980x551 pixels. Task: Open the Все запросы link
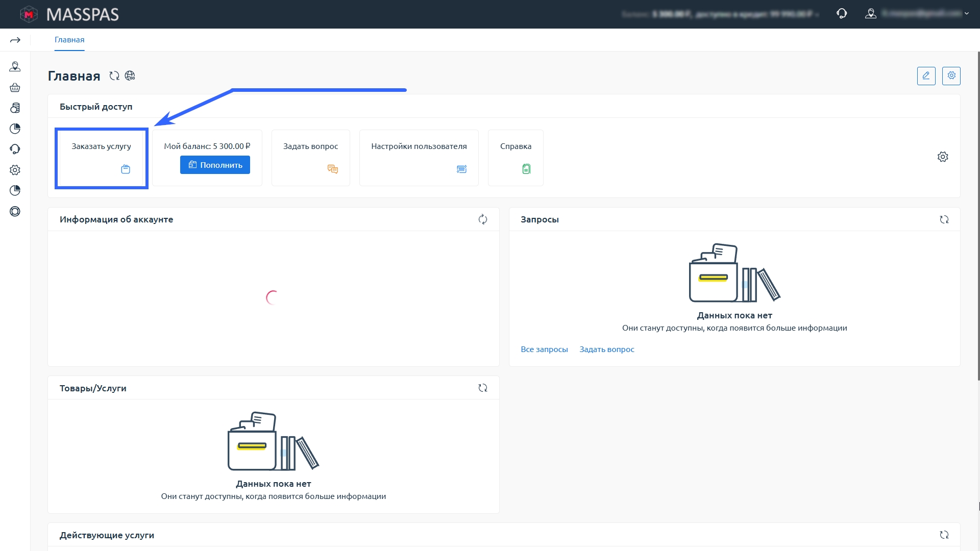[x=544, y=349]
